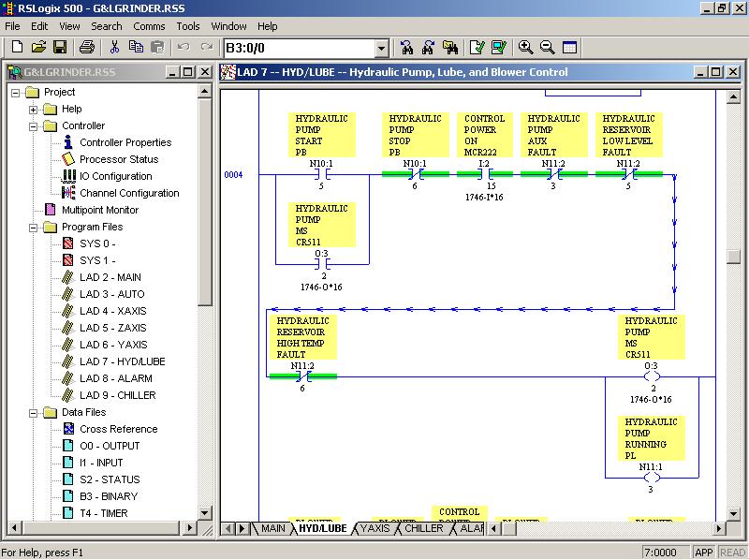Click the tab strip scroll-left arrow
Image resolution: width=749 pixels, height=560 pixels.
[x=228, y=528]
